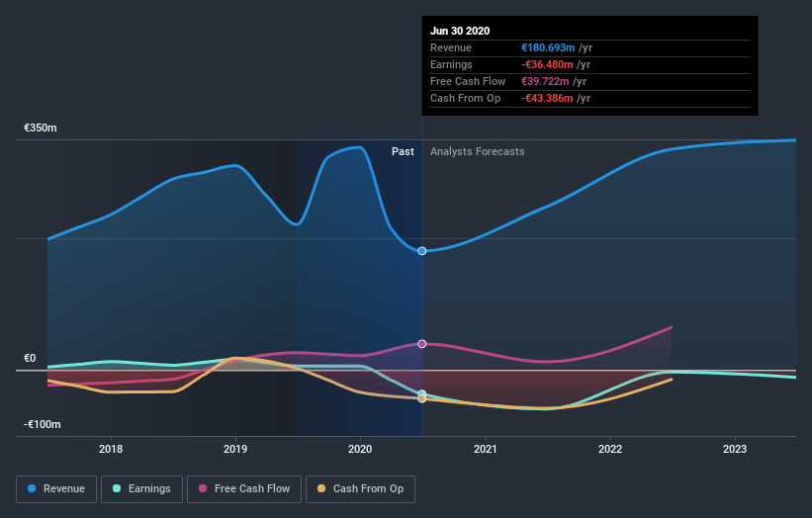The height and width of the screenshot is (518, 812).
Task: Click the 2019 x-axis label
Action: 235,449
